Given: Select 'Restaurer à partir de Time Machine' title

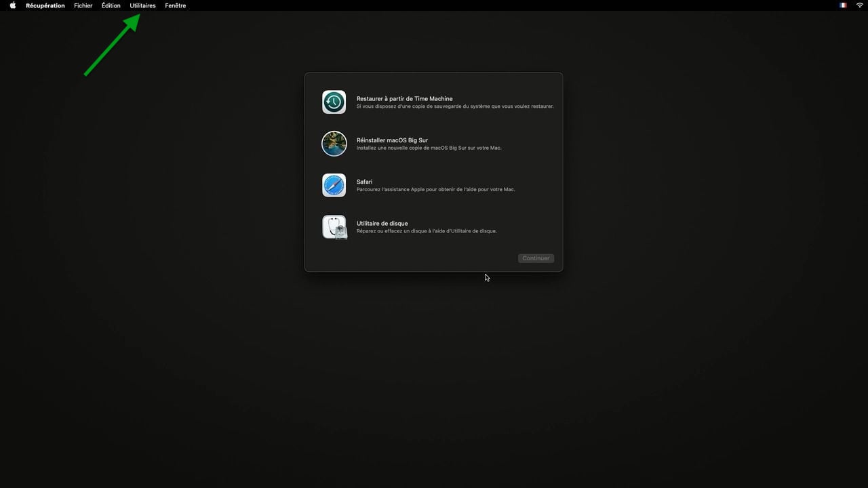Looking at the screenshot, I should [405, 99].
